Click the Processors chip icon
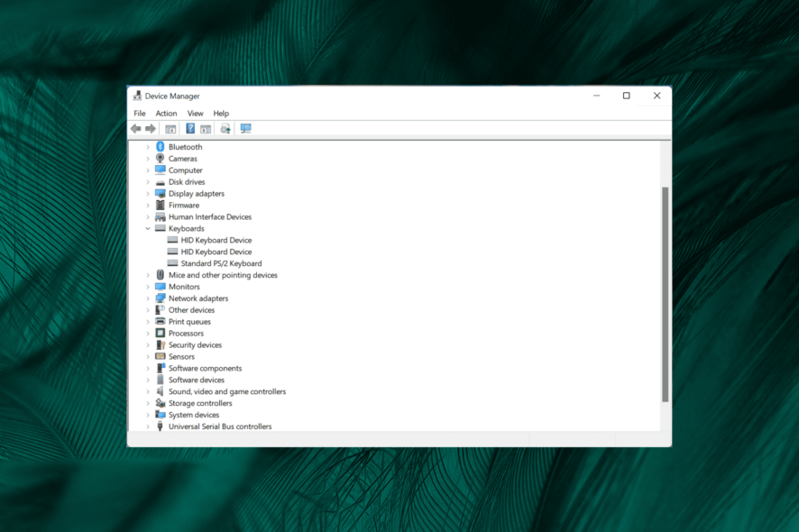 (160, 334)
